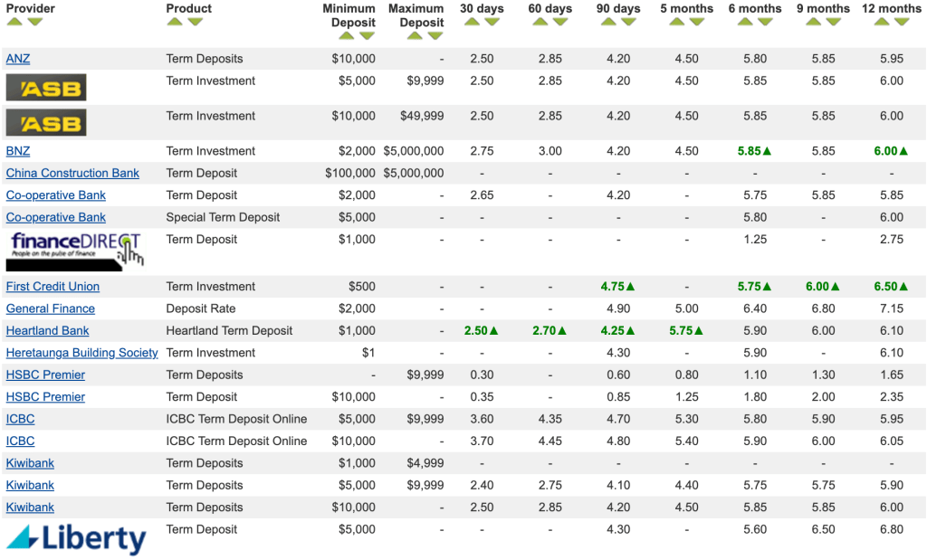927x560 pixels.
Task: Open the Heartland Bank provider link
Action: [47, 330]
